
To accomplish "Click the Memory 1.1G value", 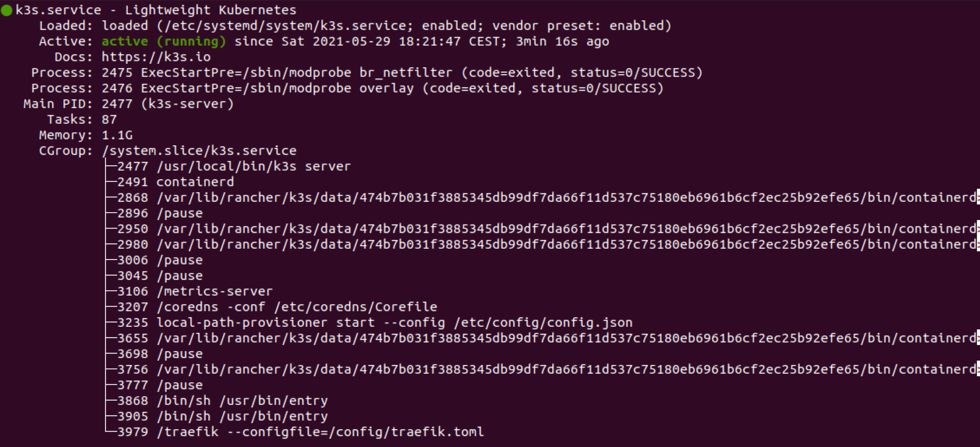I will tap(117, 135).
